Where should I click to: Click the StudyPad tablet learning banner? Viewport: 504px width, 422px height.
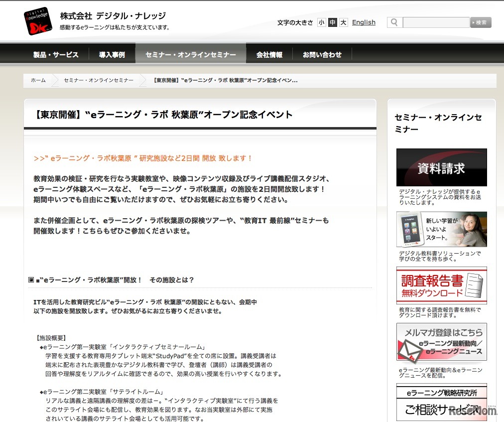click(441, 229)
